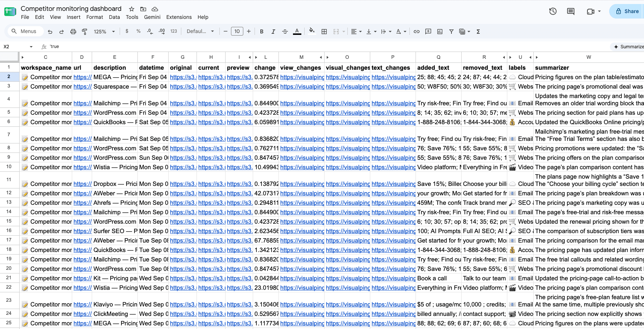Star the Competitor monitoring dashboard document
Image resolution: width=644 pixels, height=329 pixels.
(x=132, y=9)
